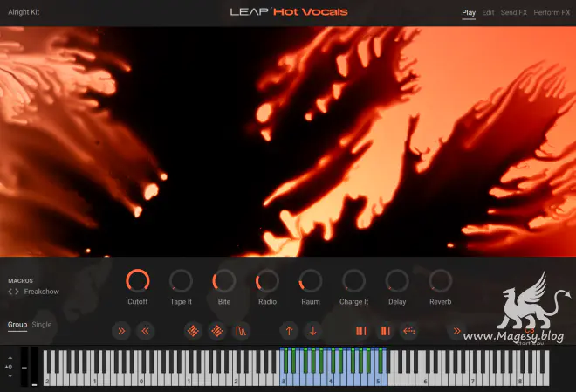Click the LEAP Hot Vocals logo
The width and height of the screenshot is (576, 392).
(289, 11)
